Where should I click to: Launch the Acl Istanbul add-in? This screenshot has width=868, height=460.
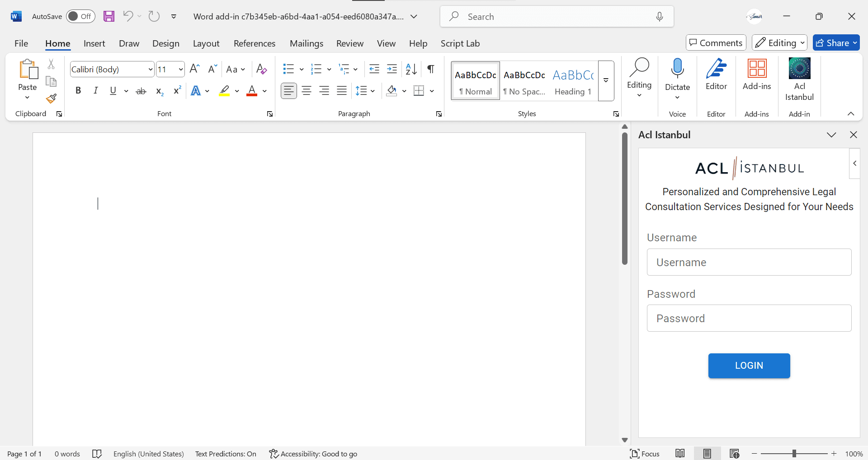click(799, 79)
